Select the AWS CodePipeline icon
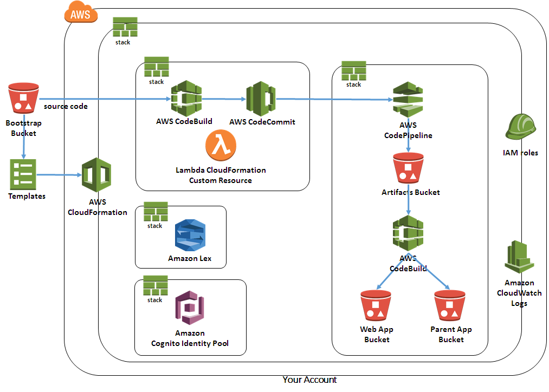This screenshot has width=549, height=392. point(408,100)
